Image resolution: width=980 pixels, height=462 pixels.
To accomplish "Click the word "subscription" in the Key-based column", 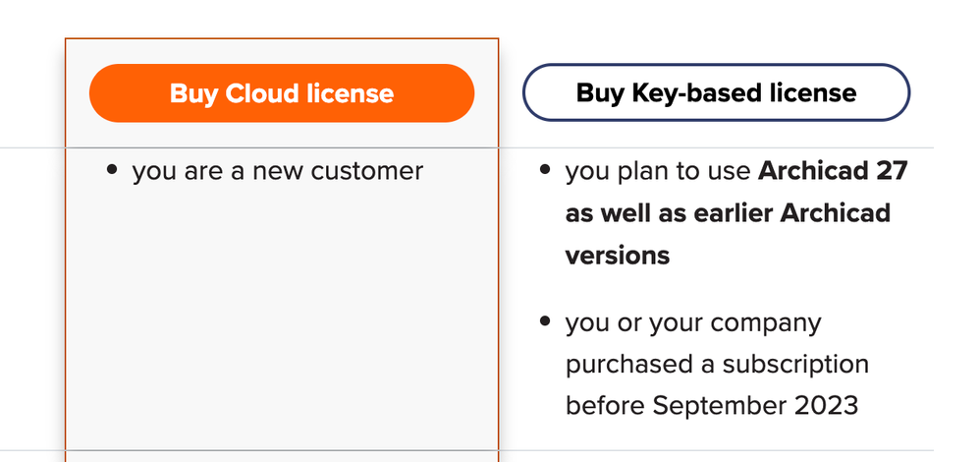I will [x=795, y=365].
